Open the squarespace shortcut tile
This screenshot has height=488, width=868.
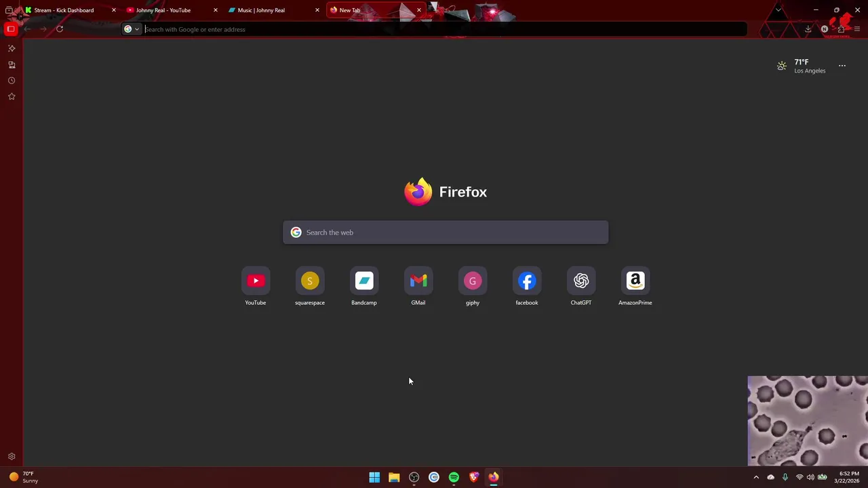click(x=310, y=287)
